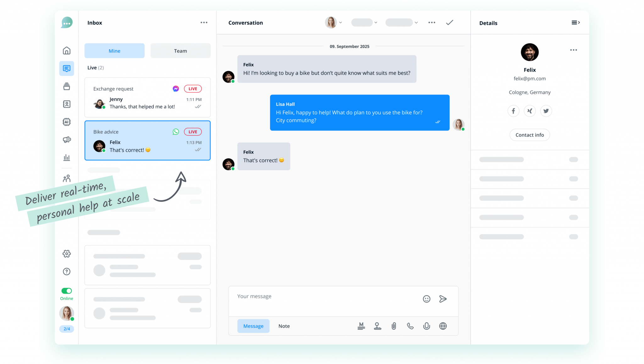Open the bar chart analytics icon
Viewport: 644px width, 364px height.
pyautogui.click(x=66, y=157)
